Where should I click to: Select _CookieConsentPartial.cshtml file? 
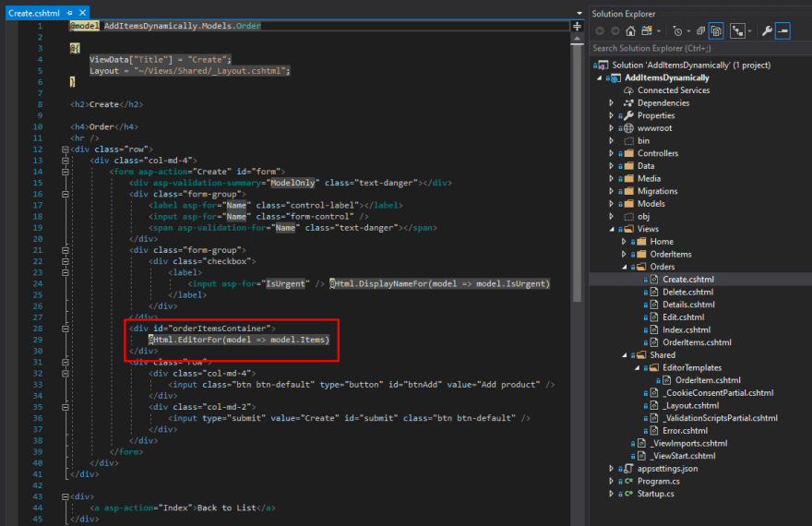pyautogui.click(x=718, y=393)
